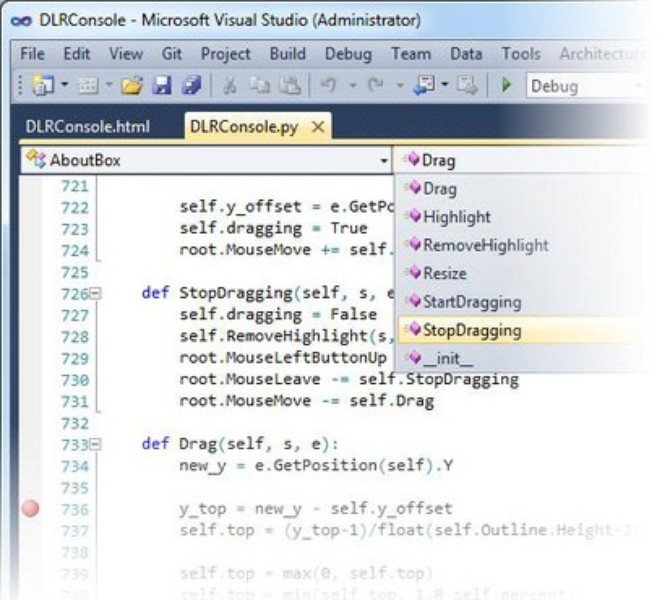
Task: Click the 'self.dragging = True' code line
Action: pos(273,229)
